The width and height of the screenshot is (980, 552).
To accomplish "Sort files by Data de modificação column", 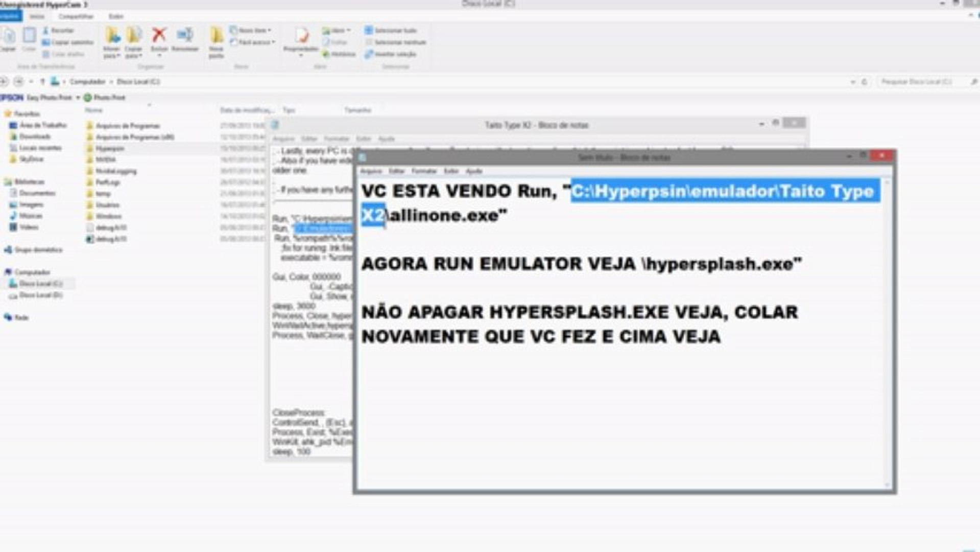I will point(247,110).
